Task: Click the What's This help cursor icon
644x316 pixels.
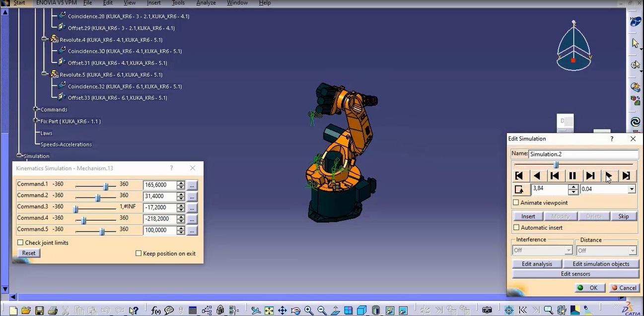Action: [133, 311]
